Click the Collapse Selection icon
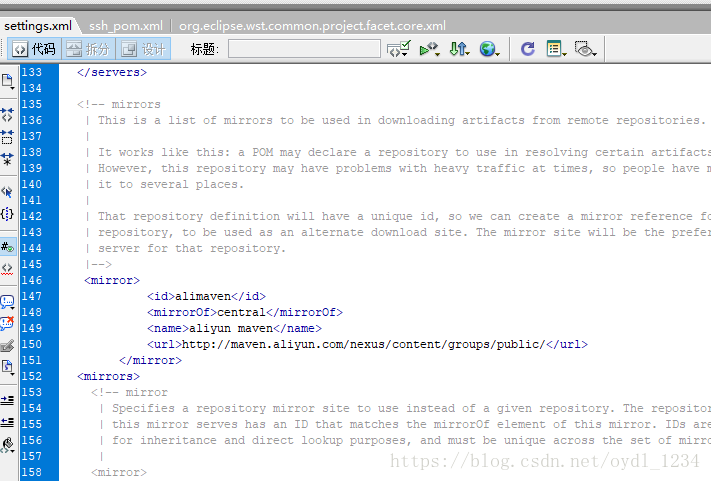Viewport: 711px width, 481px height. click(7, 136)
